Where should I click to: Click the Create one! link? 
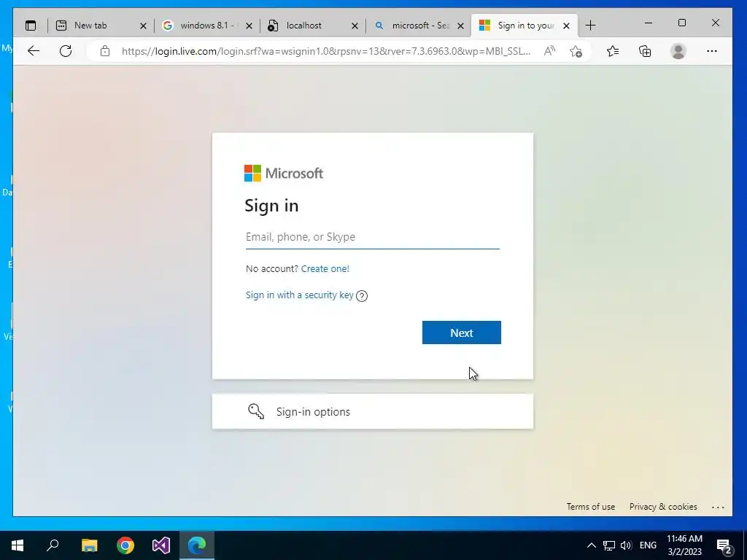pyautogui.click(x=325, y=268)
